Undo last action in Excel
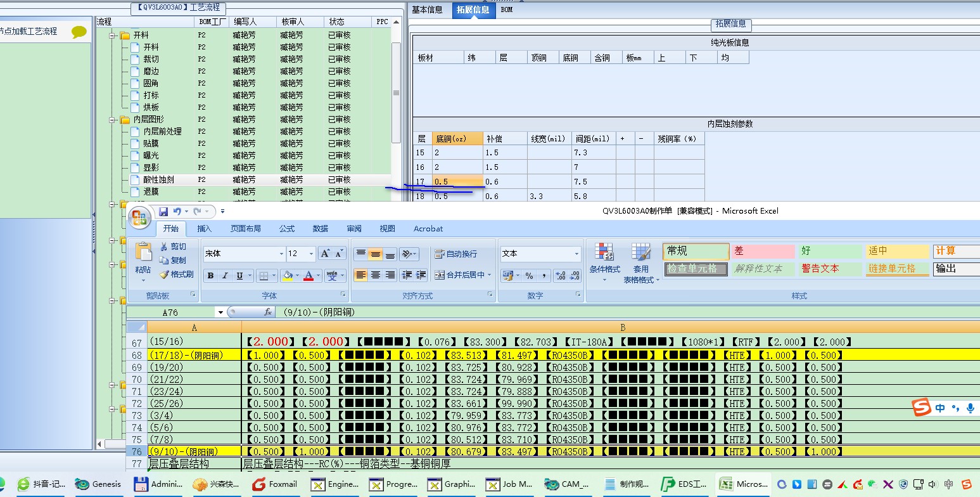 pos(177,211)
